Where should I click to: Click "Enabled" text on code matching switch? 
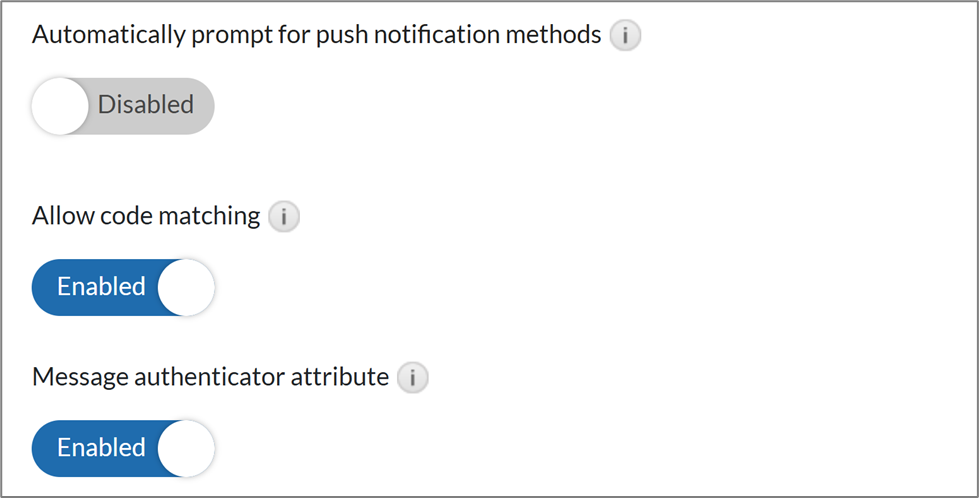[x=101, y=287]
